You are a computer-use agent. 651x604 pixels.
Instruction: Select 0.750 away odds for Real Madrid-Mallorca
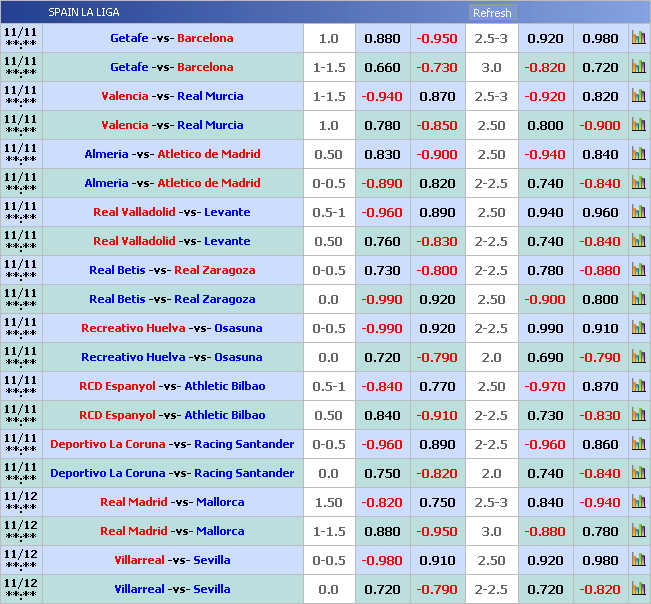click(436, 502)
